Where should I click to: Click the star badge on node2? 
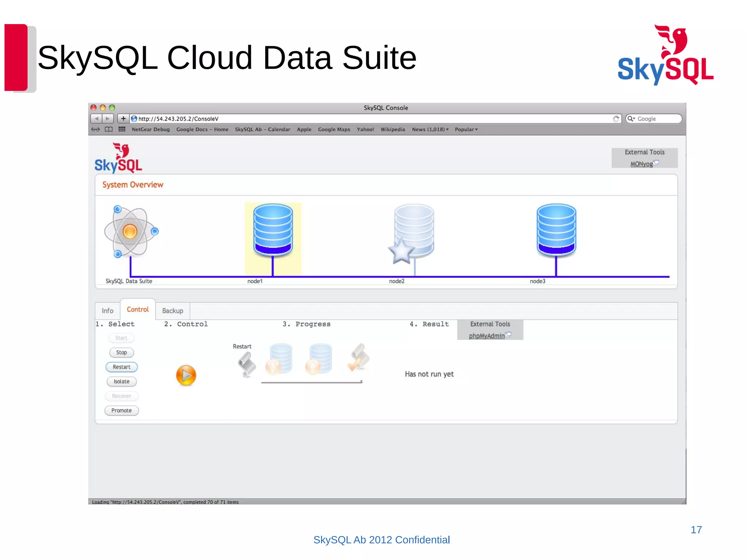click(401, 251)
